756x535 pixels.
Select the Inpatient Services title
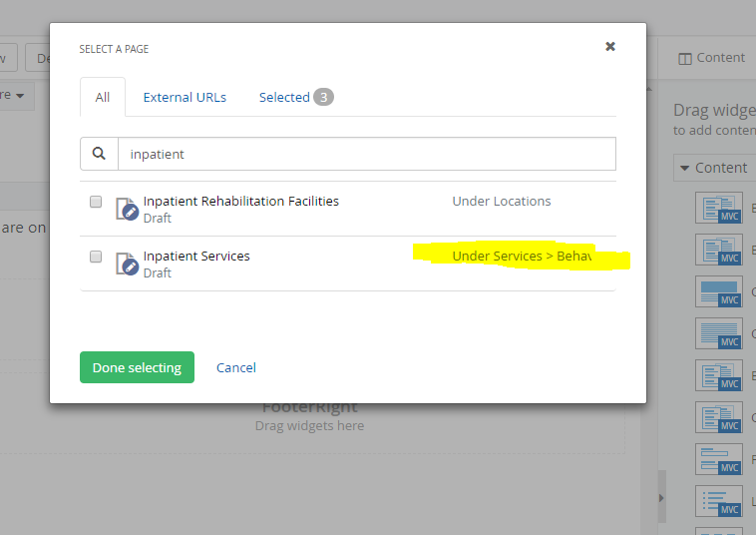point(196,256)
